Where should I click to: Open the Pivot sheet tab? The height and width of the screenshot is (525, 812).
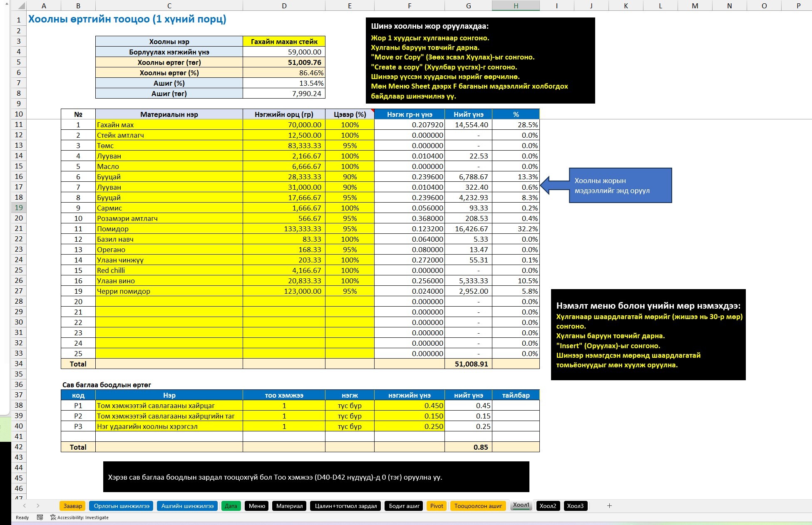(437, 506)
